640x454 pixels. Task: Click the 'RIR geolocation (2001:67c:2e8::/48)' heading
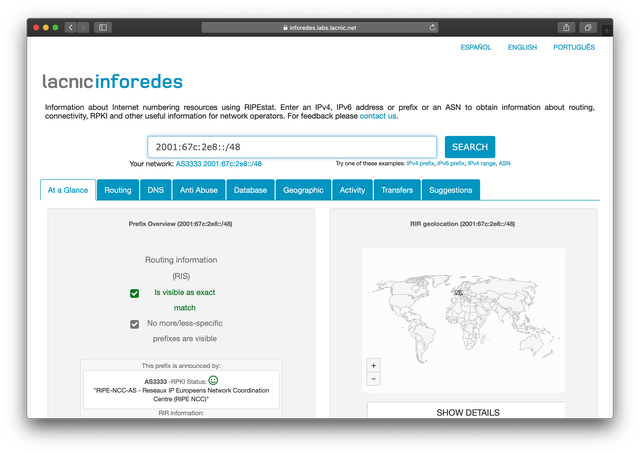point(462,224)
